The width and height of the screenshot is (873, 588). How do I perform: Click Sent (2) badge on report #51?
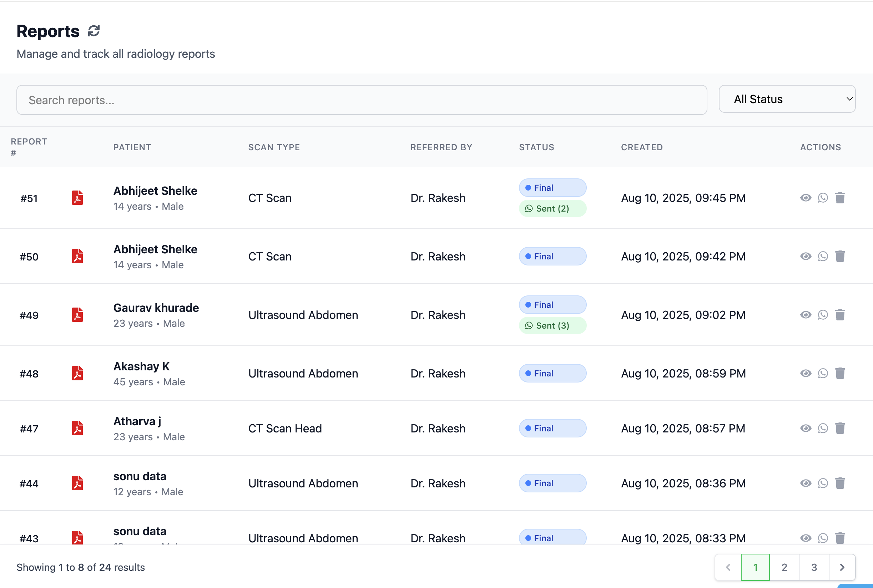click(x=552, y=208)
